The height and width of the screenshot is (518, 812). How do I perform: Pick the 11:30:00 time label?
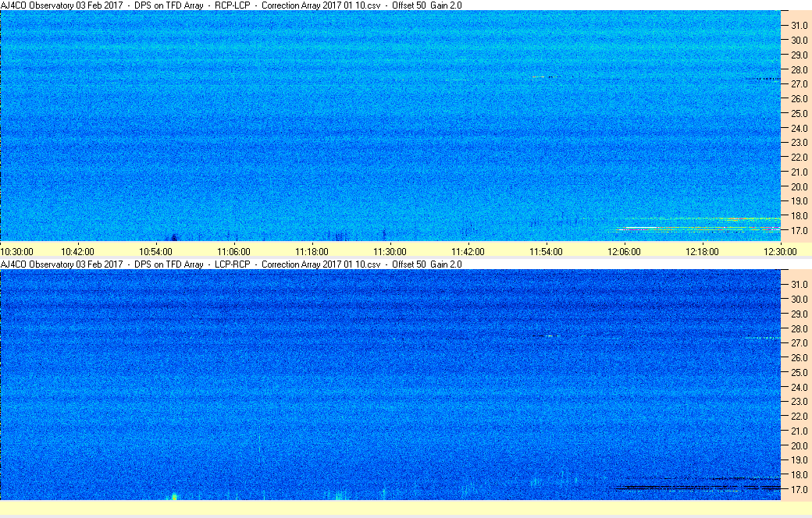pyautogui.click(x=390, y=252)
